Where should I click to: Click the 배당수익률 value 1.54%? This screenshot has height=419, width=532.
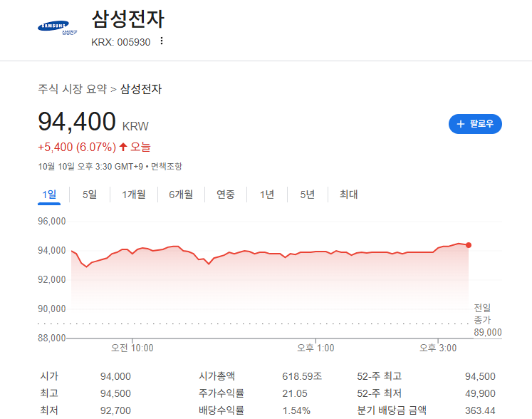coord(296,410)
